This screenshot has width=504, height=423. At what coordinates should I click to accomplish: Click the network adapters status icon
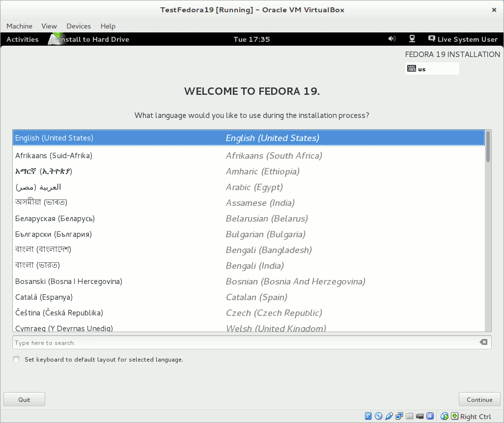click(399, 416)
